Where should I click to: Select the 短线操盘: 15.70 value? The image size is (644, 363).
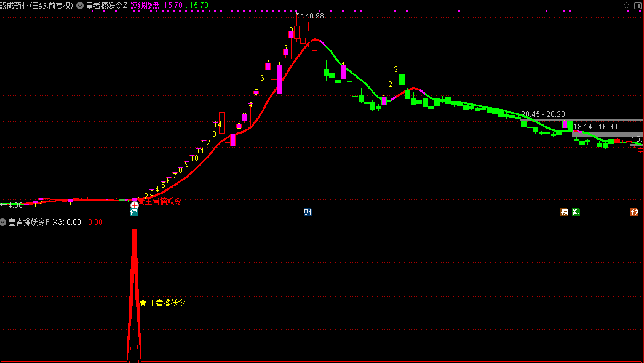[x=156, y=6]
